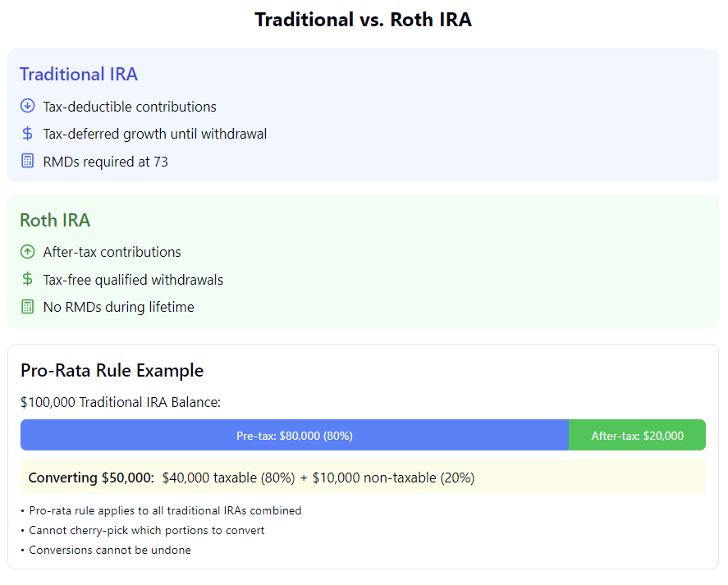Click the up-arrow icon beside After-tax contributions

tap(27, 252)
